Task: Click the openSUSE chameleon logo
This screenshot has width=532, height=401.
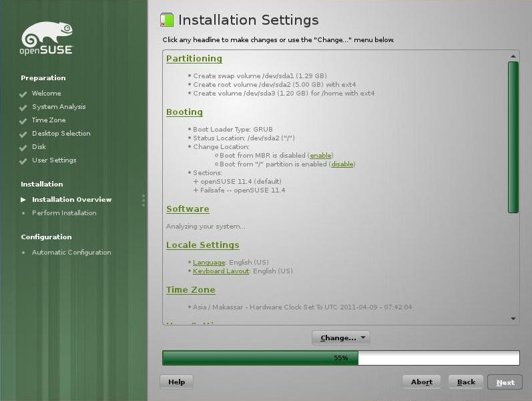Action: click(x=47, y=38)
